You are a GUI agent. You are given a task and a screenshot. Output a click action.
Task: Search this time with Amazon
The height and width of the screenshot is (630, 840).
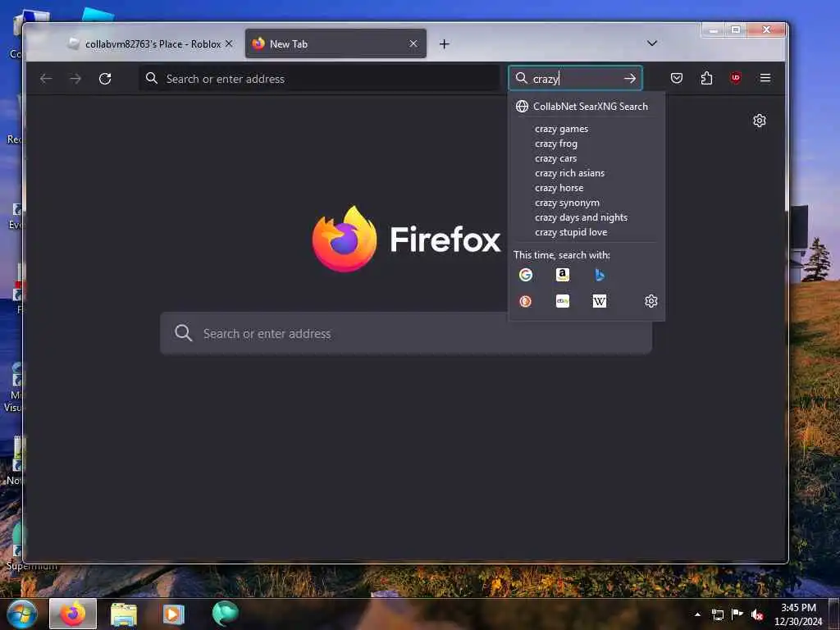(x=563, y=275)
